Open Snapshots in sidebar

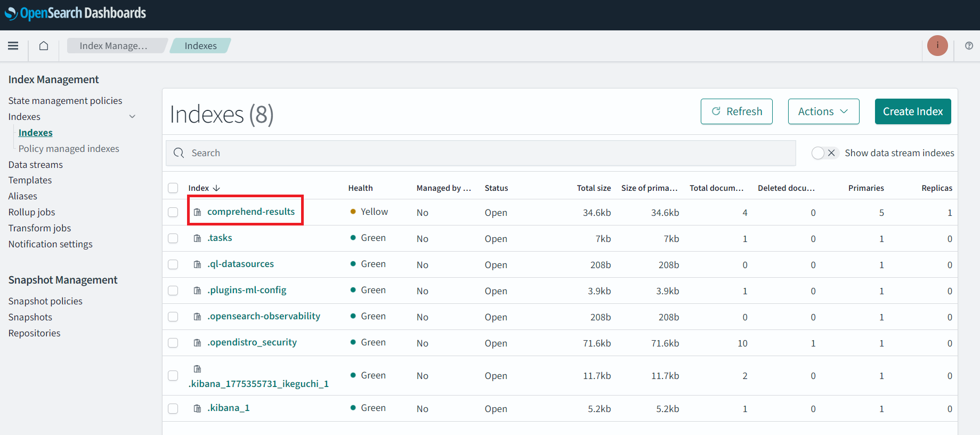30,317
